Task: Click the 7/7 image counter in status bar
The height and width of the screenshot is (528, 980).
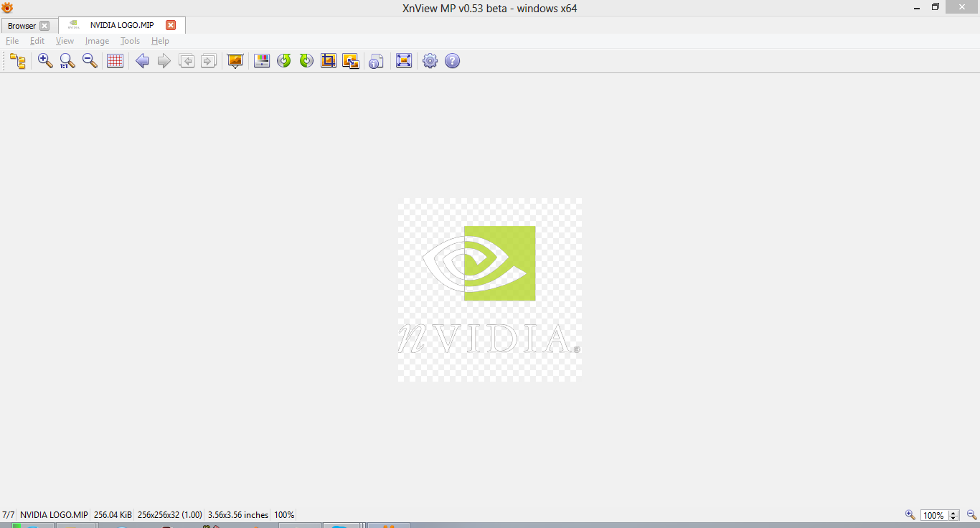Action: coord(9,515)
